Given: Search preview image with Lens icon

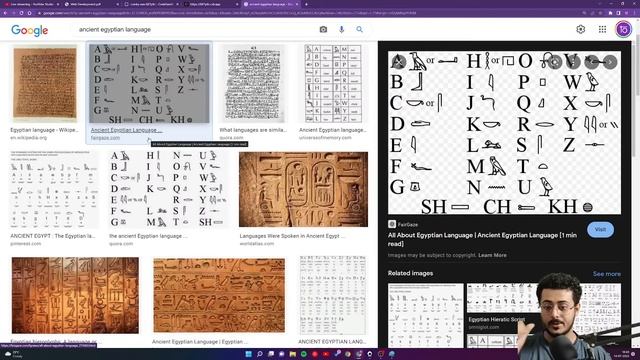Looking at the screenshot, I should pyautogui.click(x=554, y=62).
